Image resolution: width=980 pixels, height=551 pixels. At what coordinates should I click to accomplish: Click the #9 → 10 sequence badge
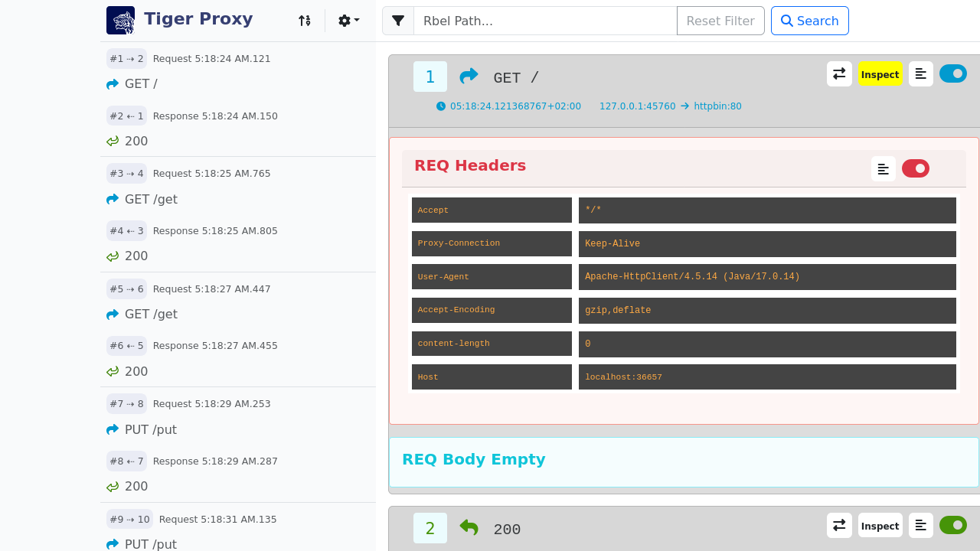(x=129, y=520)
